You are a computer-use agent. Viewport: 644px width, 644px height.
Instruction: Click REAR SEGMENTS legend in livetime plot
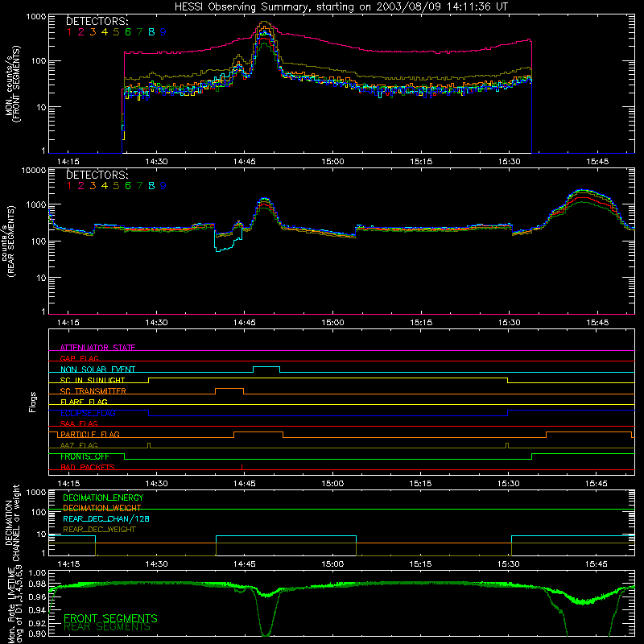click(x=107, y=627)
